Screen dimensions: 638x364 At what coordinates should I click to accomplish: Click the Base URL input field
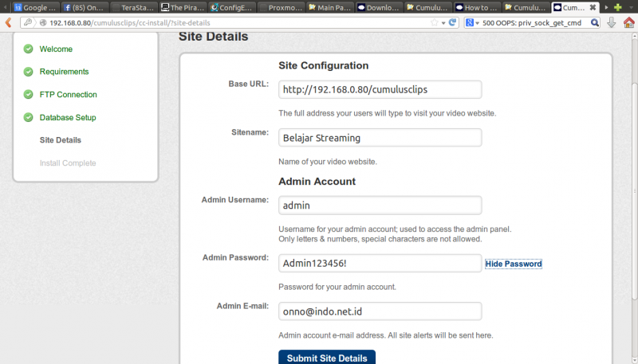coord(380,89)
